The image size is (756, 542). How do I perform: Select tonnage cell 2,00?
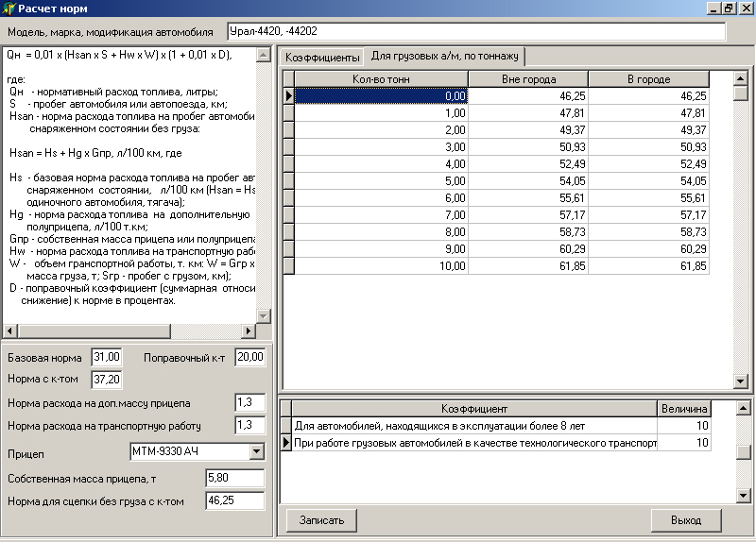click(x=381, y=130)
